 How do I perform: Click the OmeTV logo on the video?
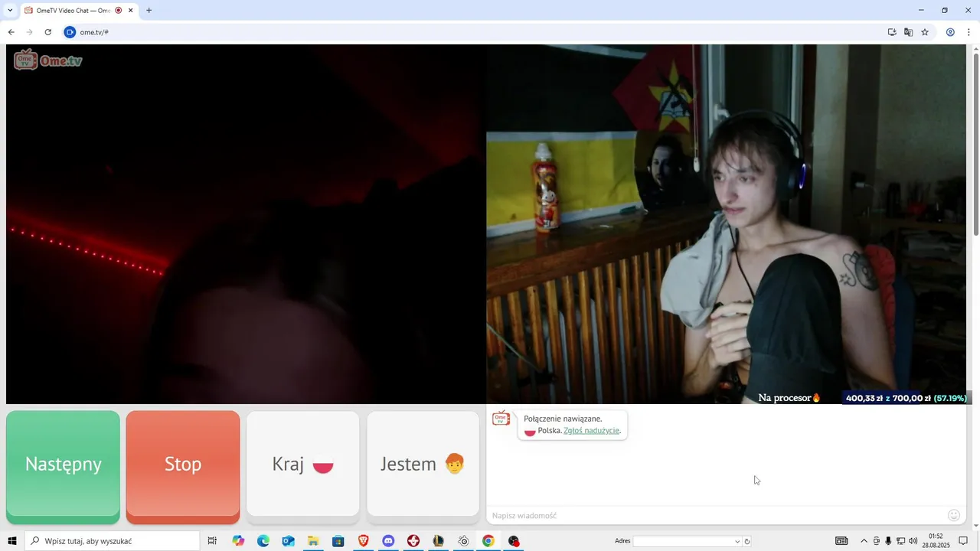47,60
